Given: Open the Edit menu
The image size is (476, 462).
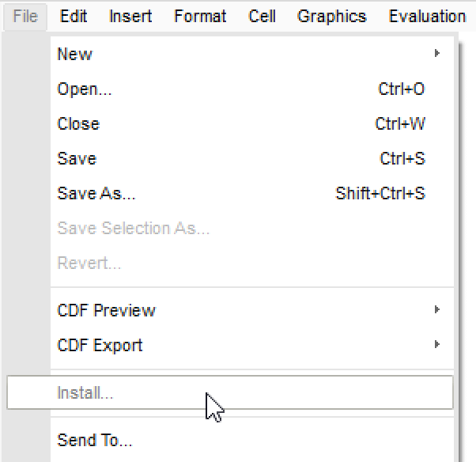Looking at the screenshot, I should click(74, 16).
